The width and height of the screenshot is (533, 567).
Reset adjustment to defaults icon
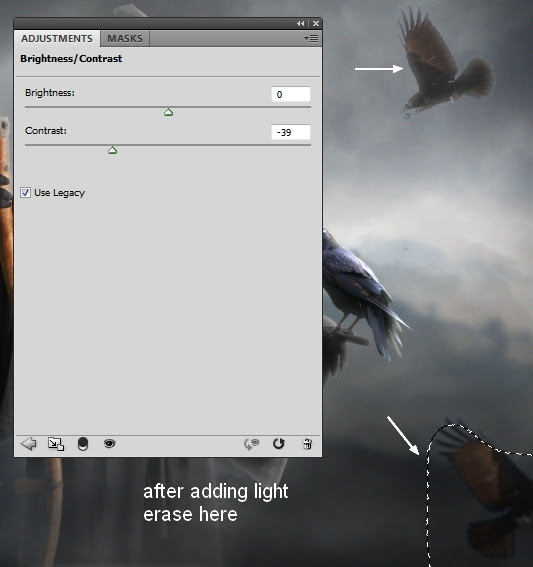point(279,443)
